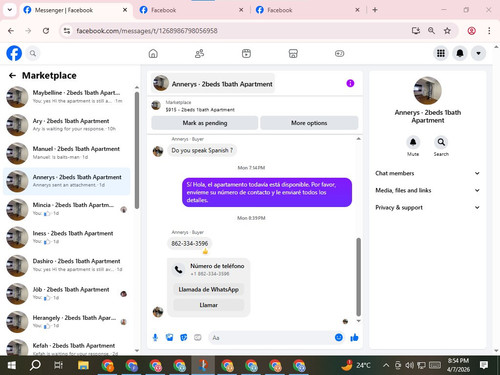Open the taskbar search icon

tap(35, 365)
